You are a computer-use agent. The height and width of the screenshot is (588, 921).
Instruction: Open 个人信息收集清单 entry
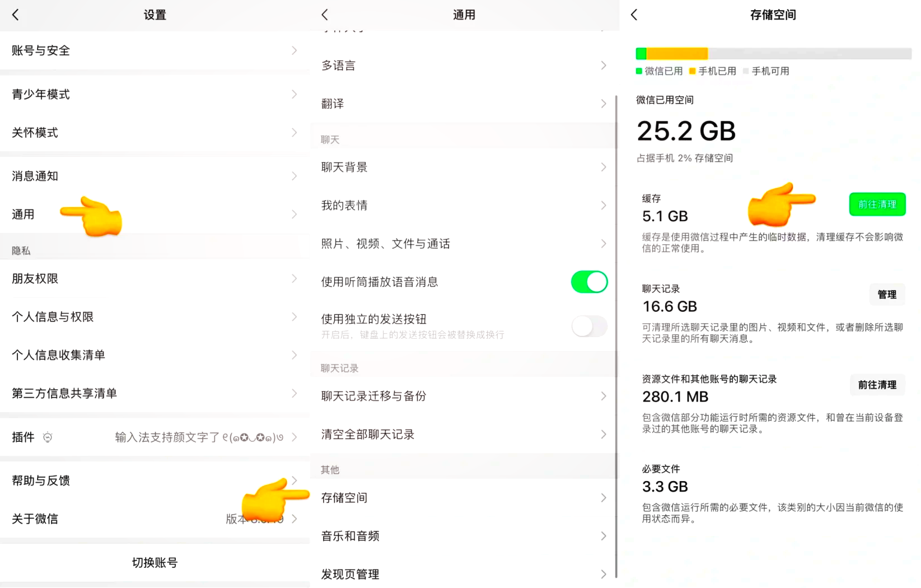click(155, 355)
